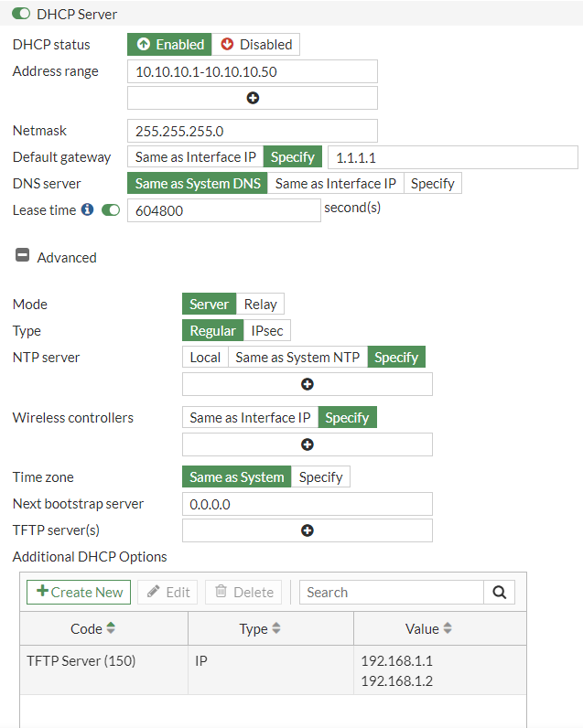Click Create New button

click(x=79, y=592)
